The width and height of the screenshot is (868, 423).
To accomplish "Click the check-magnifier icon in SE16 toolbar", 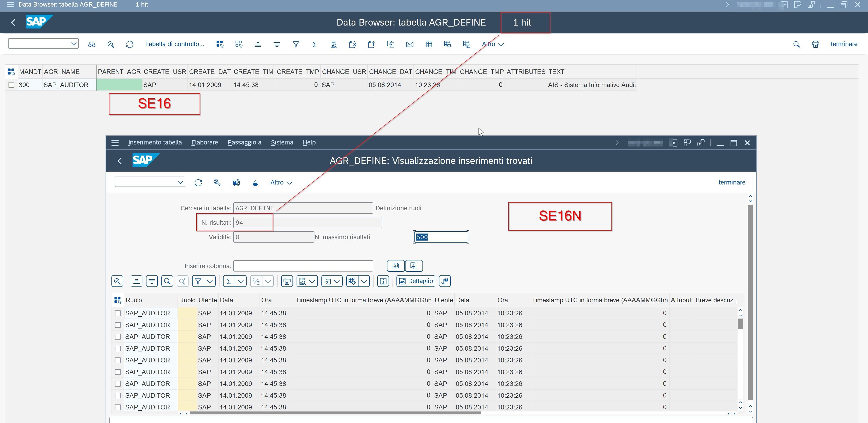I will click(111, 44).
